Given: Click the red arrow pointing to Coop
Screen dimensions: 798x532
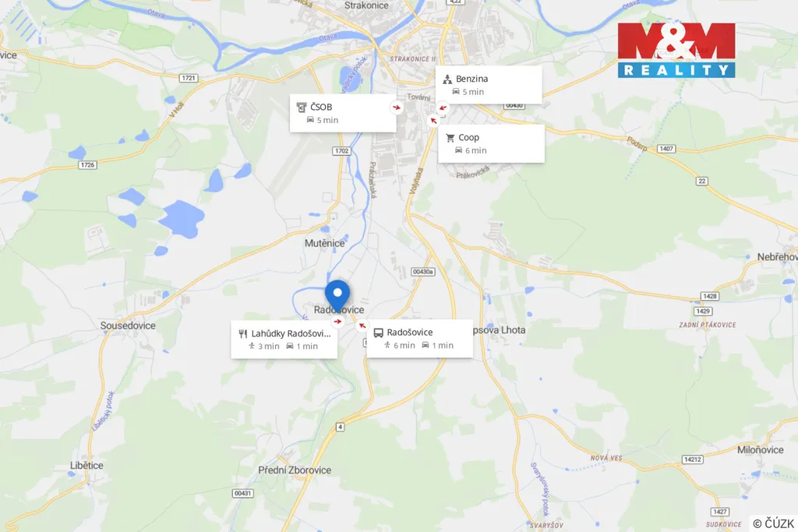Looking at the screenshot, I should (433, 121).
